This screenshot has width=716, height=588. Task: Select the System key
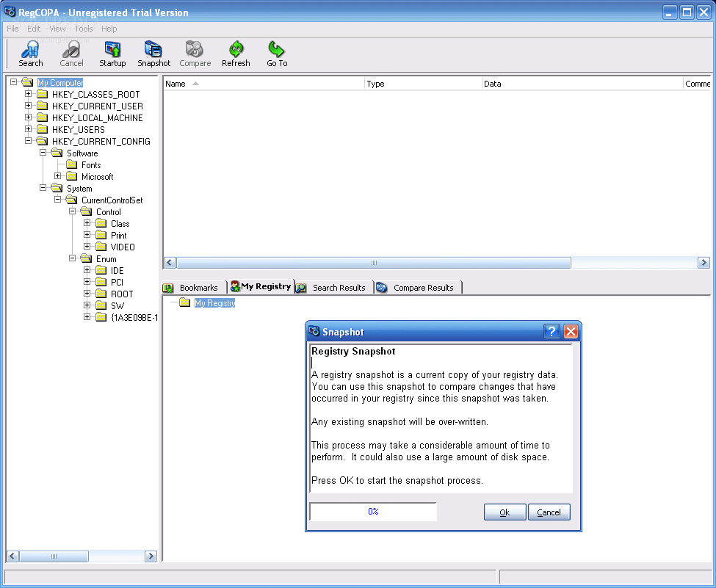[x=79, y=189]
